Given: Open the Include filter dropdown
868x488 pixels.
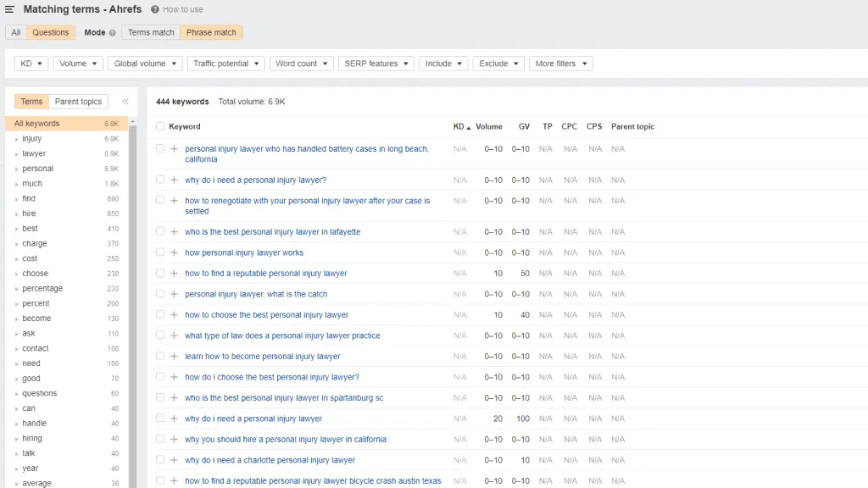Looking at the screenshot, I should 443,64.
